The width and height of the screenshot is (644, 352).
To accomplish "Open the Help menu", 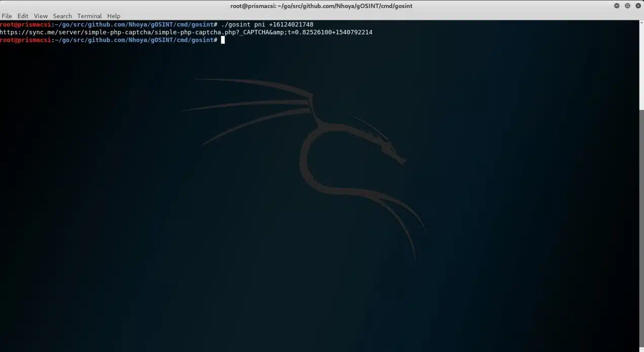I will [x=114, y=16].
